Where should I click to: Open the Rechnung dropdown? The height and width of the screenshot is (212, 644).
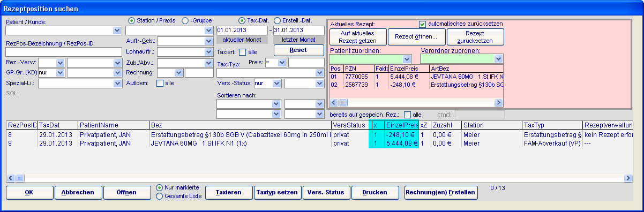(x=178, y=73)
